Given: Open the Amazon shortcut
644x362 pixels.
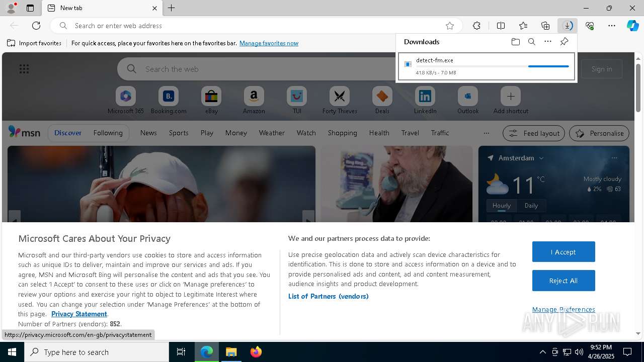Looking at the screenshot, I should click(254, 100).
